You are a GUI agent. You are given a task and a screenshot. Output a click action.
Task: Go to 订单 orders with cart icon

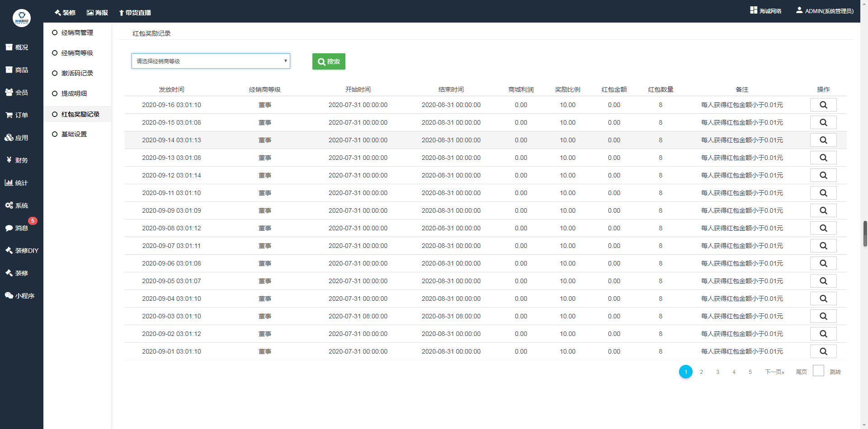tap(17, 115)
